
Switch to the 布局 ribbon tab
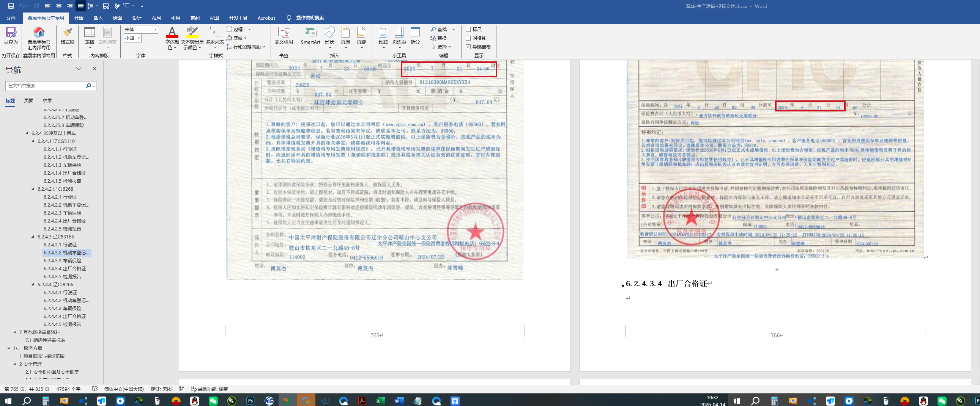[156, 18]
